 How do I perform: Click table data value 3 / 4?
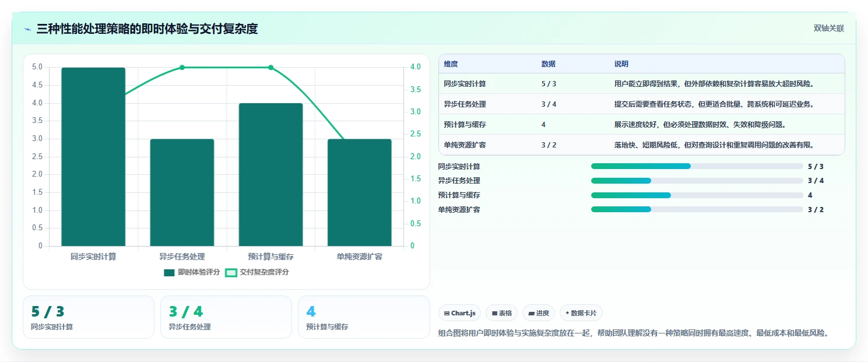coord(549,104)
